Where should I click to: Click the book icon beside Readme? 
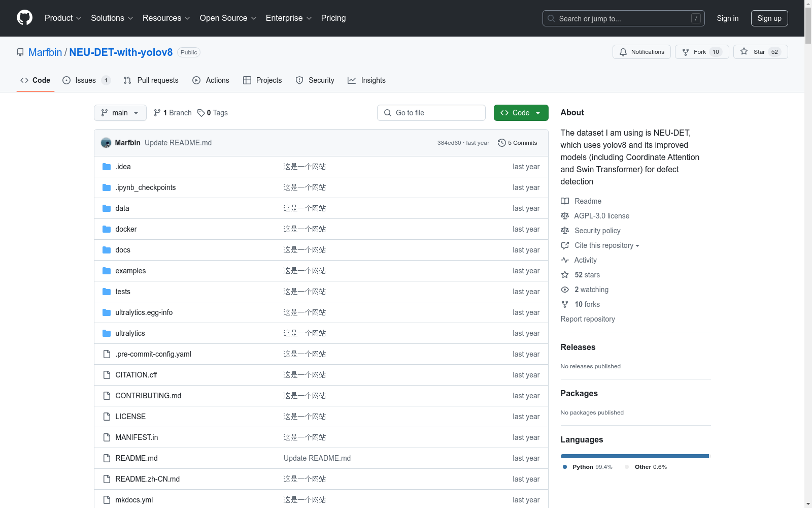coord(565,201)
